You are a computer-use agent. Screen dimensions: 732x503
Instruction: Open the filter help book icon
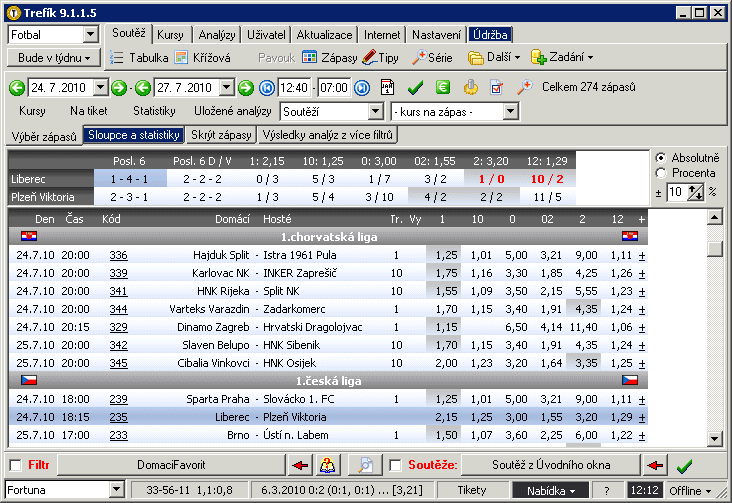point(327,465)
